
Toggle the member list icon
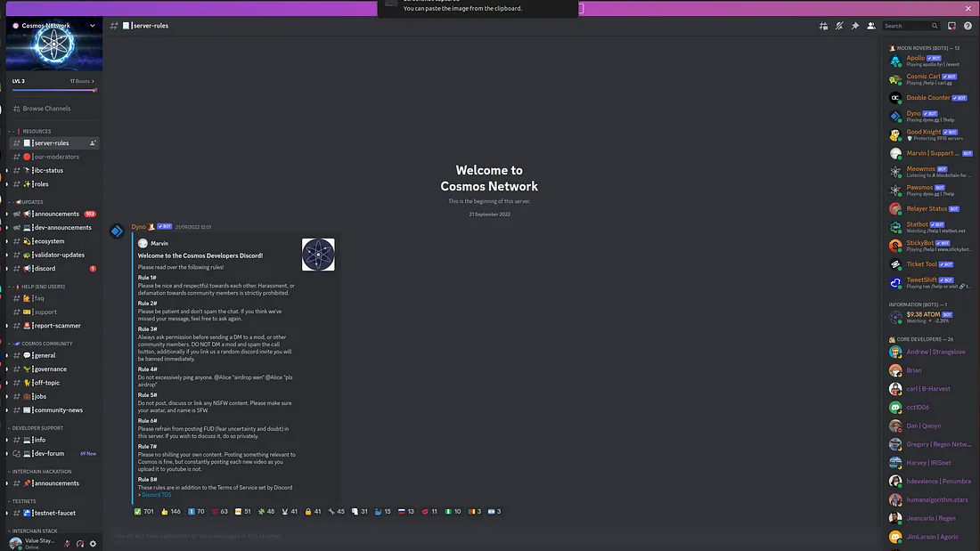pos(870,26)
